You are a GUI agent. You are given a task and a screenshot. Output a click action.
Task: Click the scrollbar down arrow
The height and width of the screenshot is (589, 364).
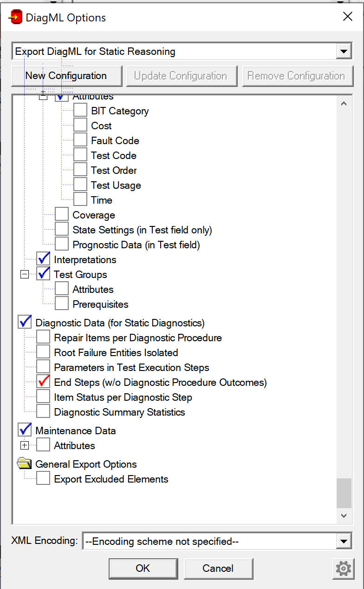pyautogui.click(x=344, y=516)
